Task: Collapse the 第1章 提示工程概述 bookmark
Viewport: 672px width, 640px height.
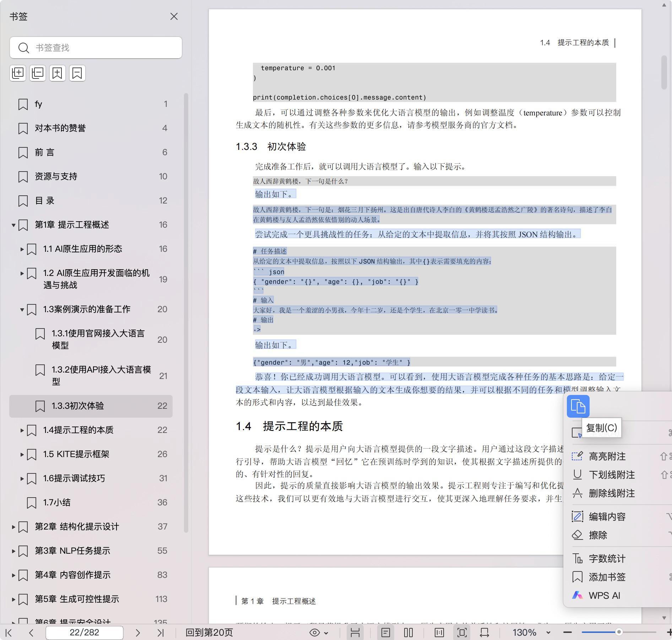Action: [x=13, y=225]
